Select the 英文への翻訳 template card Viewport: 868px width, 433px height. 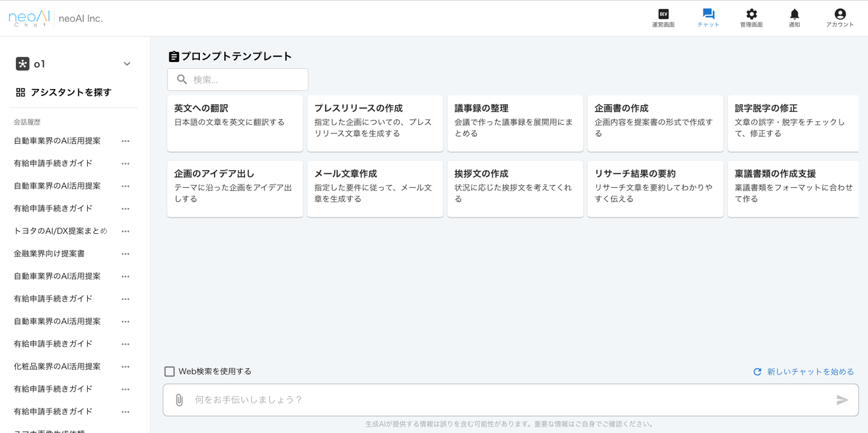point(235,123)
